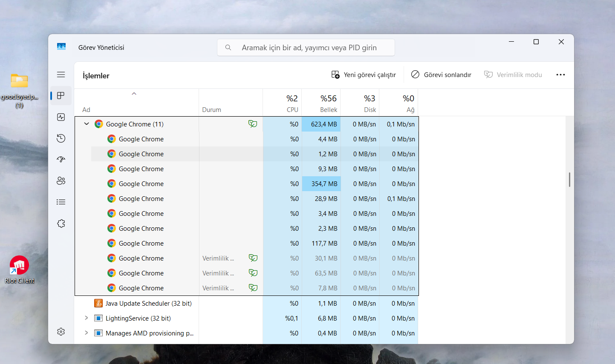Viewport: 615px width, 364px height.
Task: Expand the Manages AMD provisioning row
Action: [x=87, y=333]
